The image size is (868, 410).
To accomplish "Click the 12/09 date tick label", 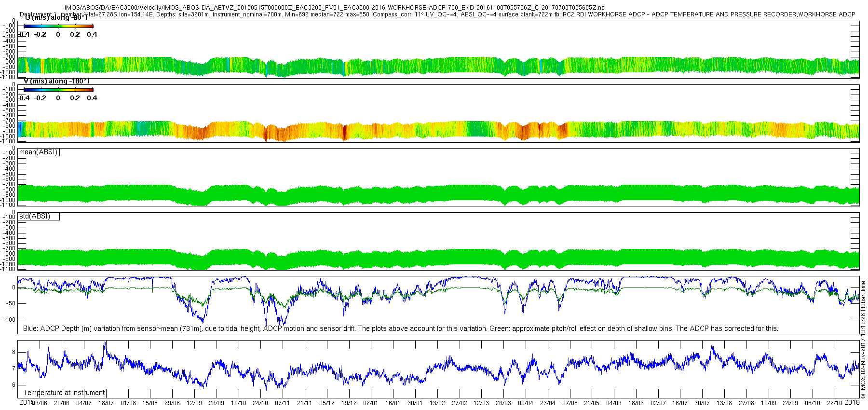I will [194, 403].
